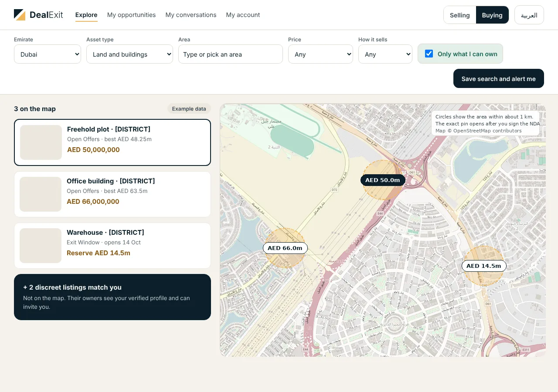
Task: Switch language to Arabic
Action: [x=529, y=15]
